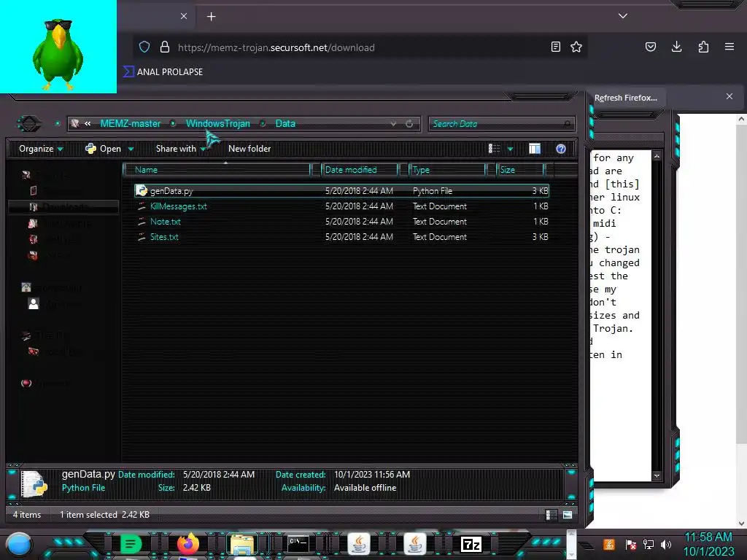Screen dimensions: 747x560
Task: Bookmark this page with the star icon
Action: 576,47
